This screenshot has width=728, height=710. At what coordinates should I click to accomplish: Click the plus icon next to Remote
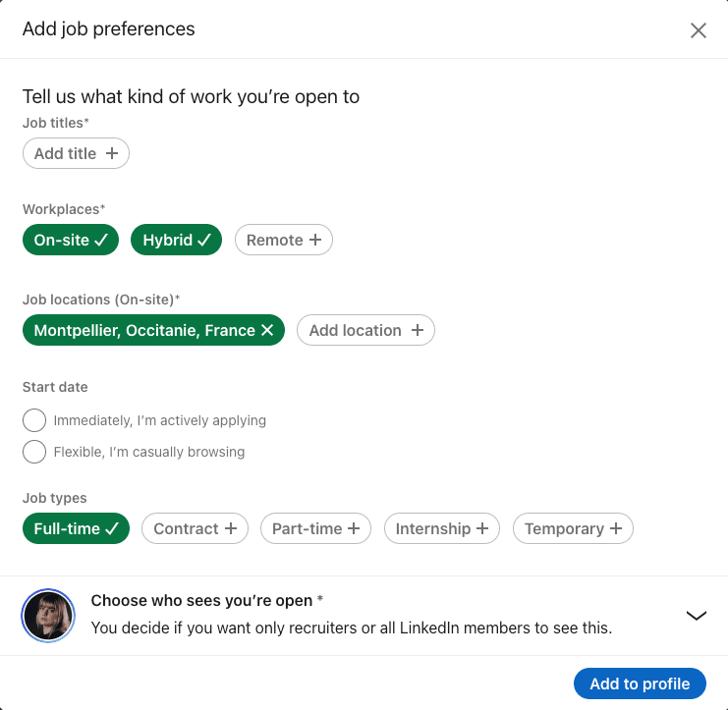315,240
